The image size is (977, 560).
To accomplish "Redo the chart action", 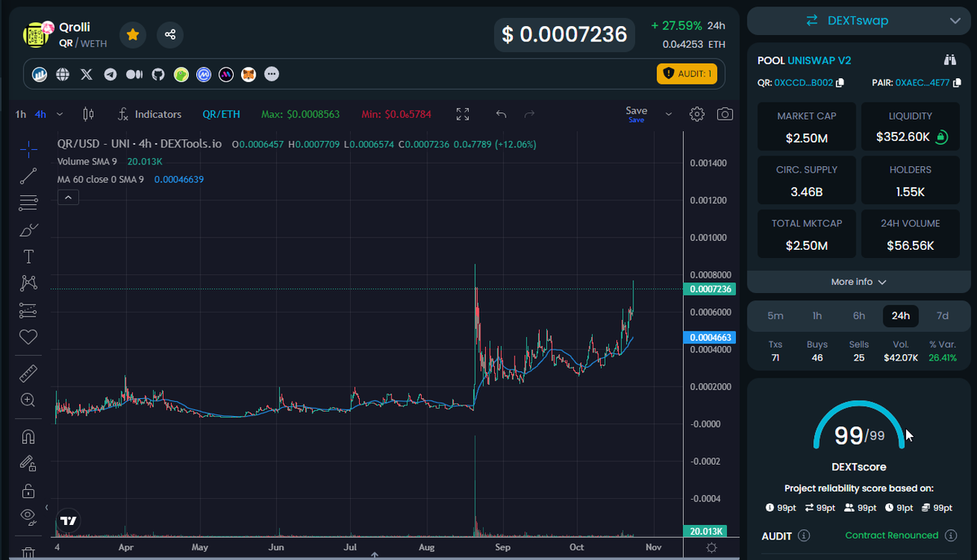I will tap(529, 114).
